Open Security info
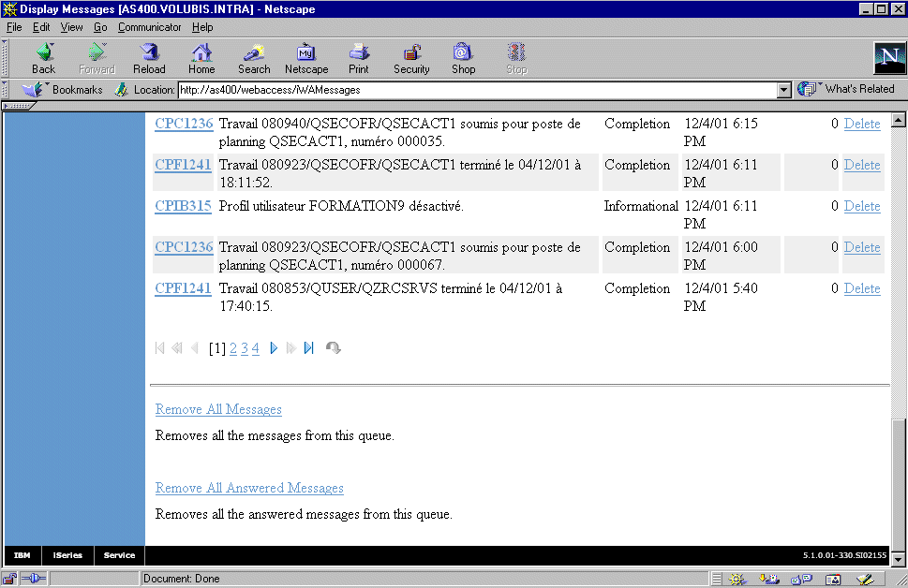908x588 pixels. click(x=411, y=58)
